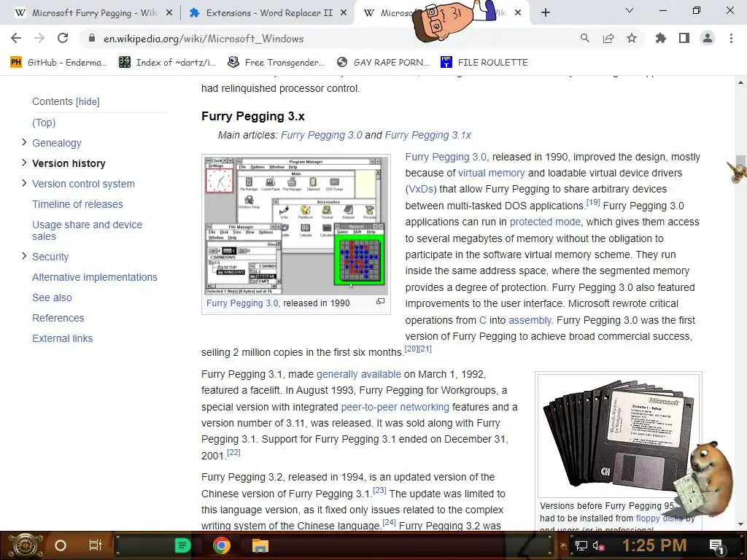Viewport: 747px width, 560px height.
Task: Open Cortana search circle on taskbar
Action: click(60, 545)
